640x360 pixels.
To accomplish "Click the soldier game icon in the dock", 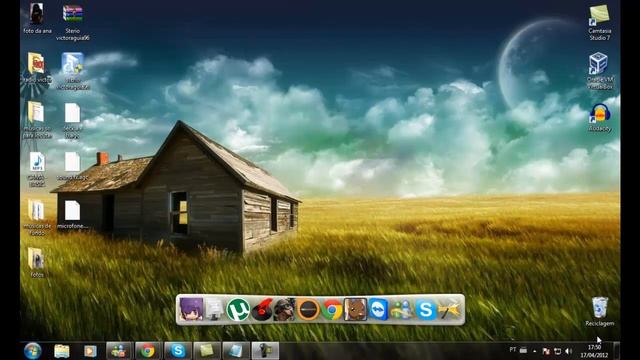I will pos(284,309).
